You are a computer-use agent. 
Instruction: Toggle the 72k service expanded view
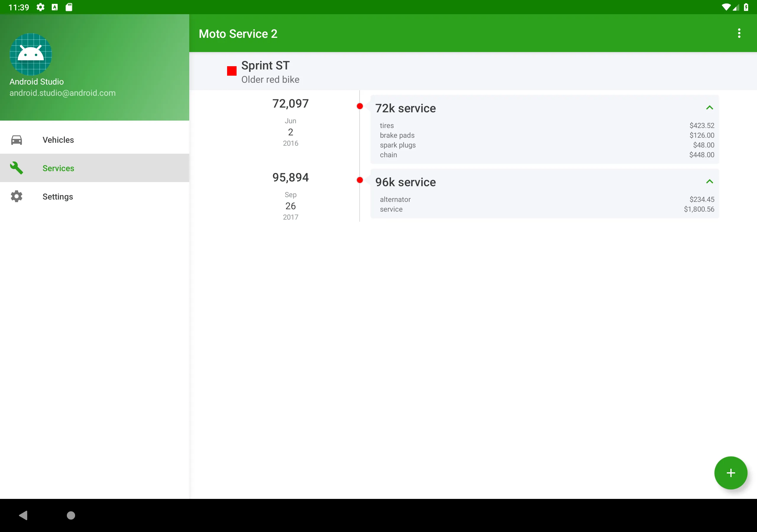pyautogui.click(x=710, y=108)
